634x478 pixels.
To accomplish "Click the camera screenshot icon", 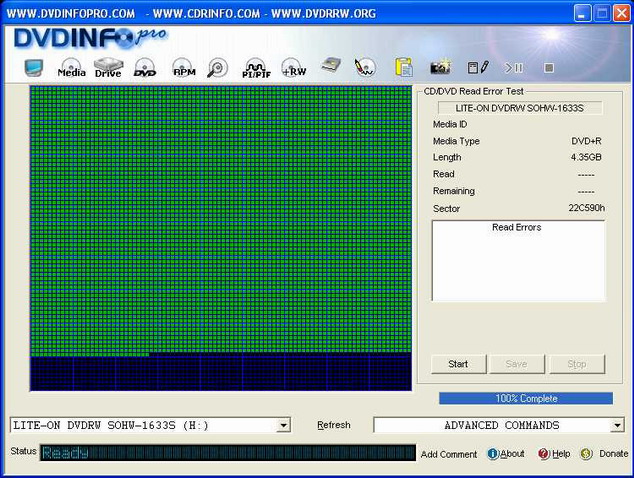I will [x=440, y=67].
